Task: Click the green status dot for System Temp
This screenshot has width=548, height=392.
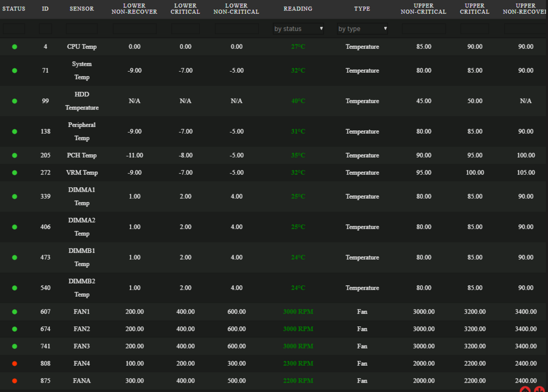Action: click(x=14, y=71)
